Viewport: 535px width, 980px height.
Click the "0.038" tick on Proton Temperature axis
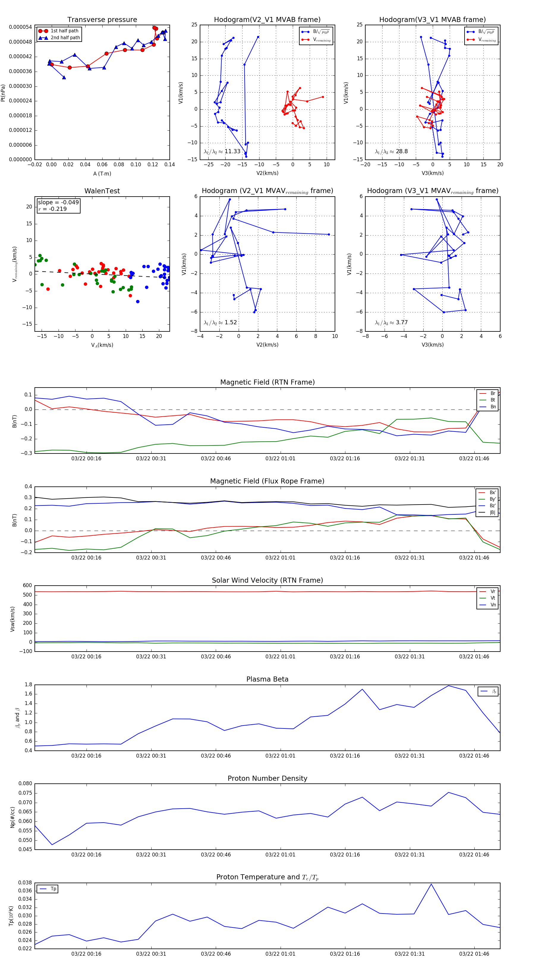pyautogui.click(x=25, y=883)
